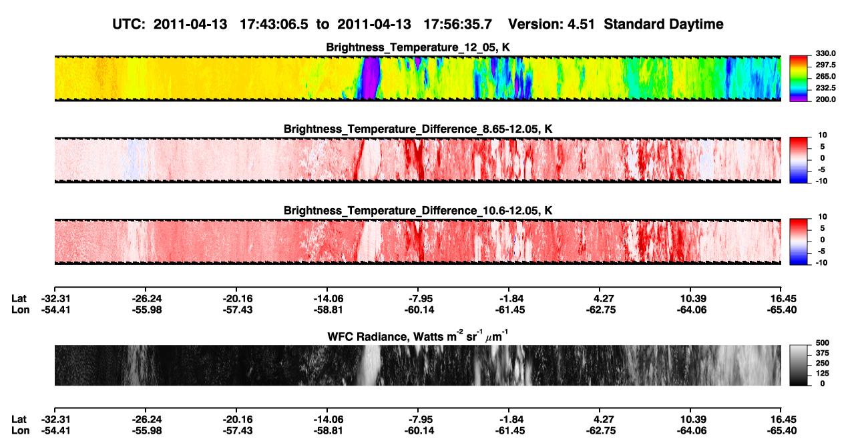
Task: Click 'Lon' label on axis above WFC Radiance title
Action: pos(21,310)
